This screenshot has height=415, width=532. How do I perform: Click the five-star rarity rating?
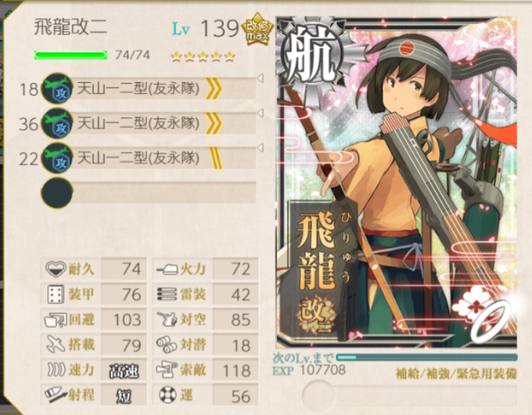click(x=203, y=56)
